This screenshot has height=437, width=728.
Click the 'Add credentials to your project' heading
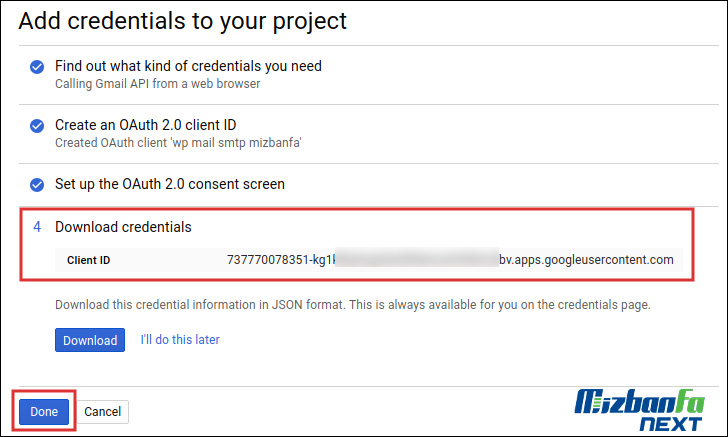182,19
